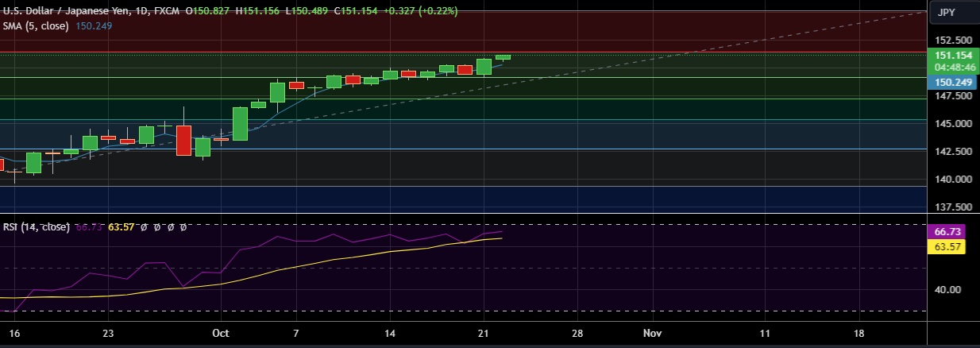
Task: Click the 04:48:46 bar countdown timer
Action: click(x=953, y=67)
